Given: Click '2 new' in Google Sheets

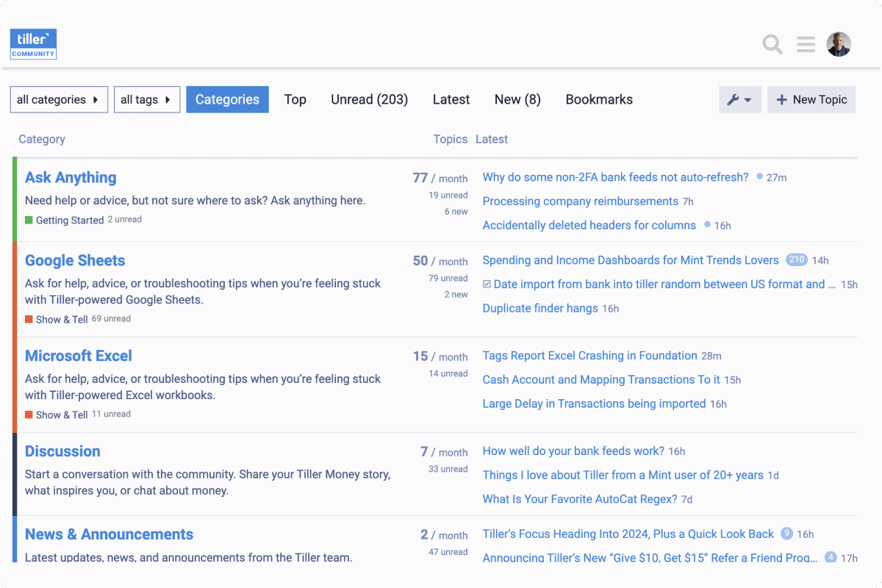Looking at the screenshot, I should click(x=456, y=295).
